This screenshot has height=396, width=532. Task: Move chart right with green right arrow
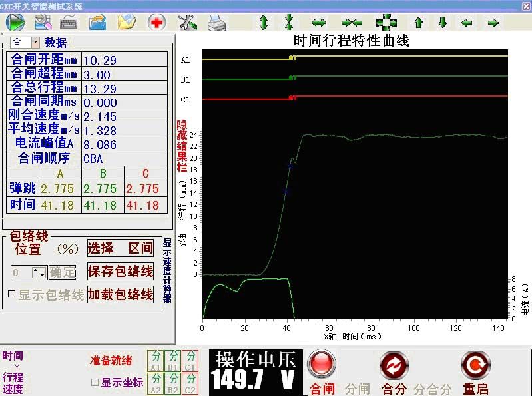tap(493, 23)
